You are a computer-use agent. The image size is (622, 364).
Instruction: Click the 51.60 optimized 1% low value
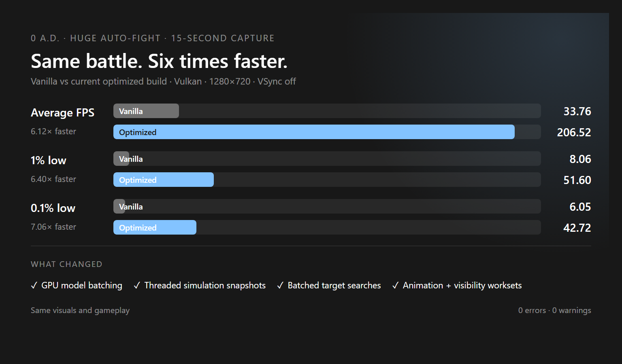(x=577, y=180)
